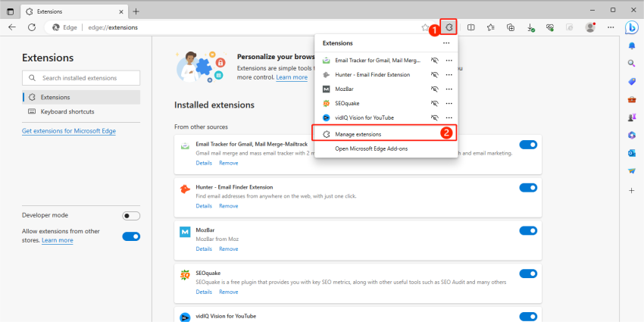Add this page to favorites star
This screenshot has width=644, height=322.
425,27
